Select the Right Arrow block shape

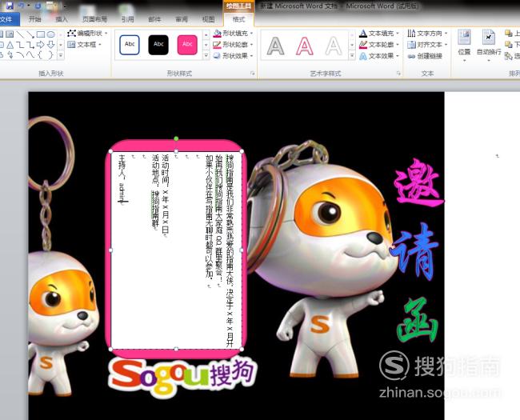point(41,45)
